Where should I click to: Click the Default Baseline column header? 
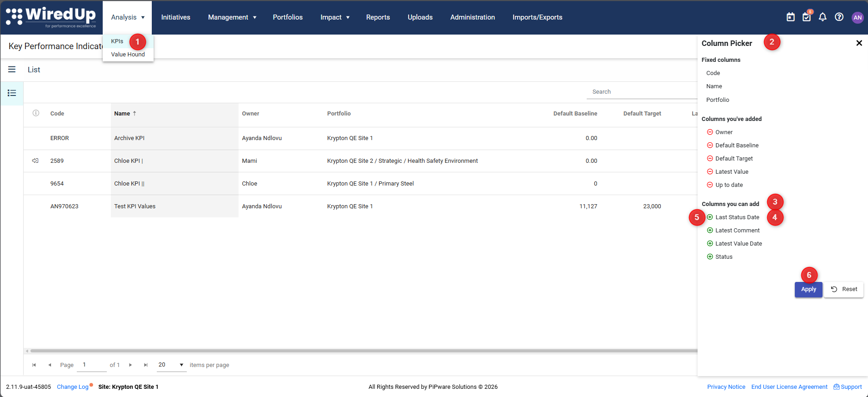pos(575,114)
